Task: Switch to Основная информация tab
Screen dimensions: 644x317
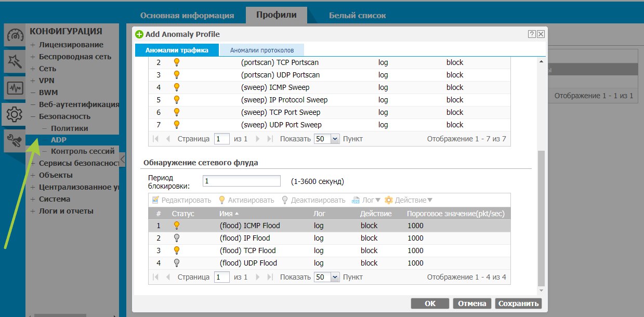Action: click(187, 16)
